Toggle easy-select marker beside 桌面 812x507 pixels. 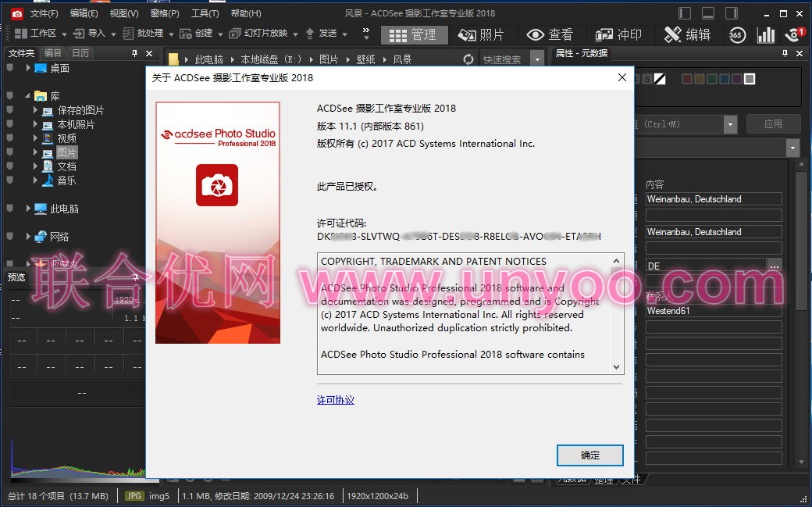pyautogui.click(x=9, y=68)
